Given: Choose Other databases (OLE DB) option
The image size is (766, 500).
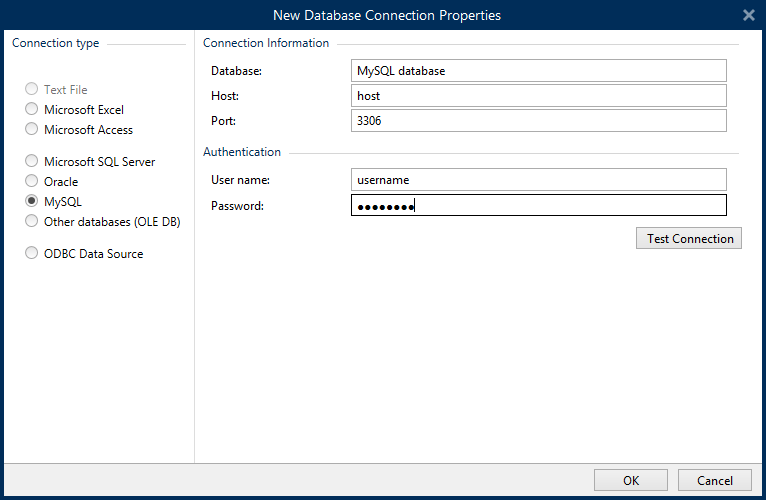Looking at the screenshot, I should pos(32,222).
